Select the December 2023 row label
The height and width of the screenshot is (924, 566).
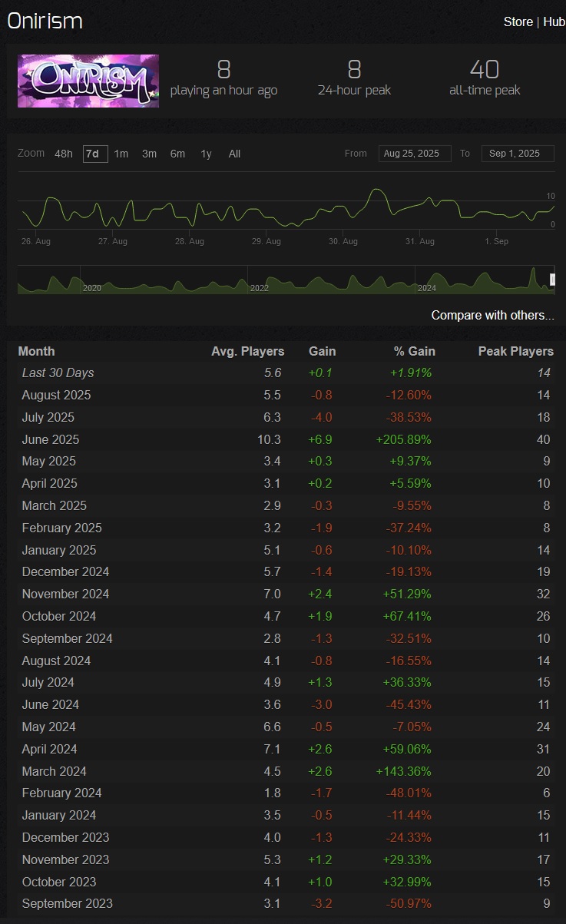[65, 837]
